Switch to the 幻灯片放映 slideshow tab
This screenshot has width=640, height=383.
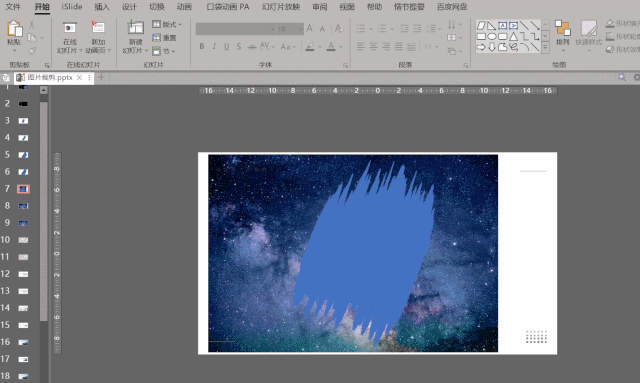coord(281,7)
